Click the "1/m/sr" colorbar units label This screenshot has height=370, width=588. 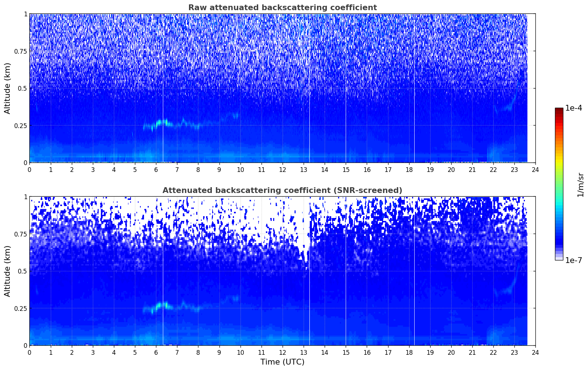580,184
